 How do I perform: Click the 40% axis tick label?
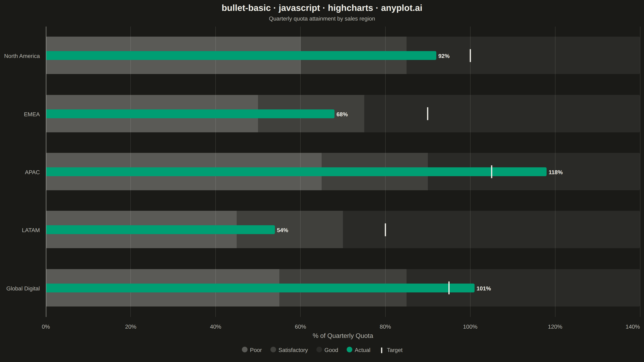pos(216,327)
